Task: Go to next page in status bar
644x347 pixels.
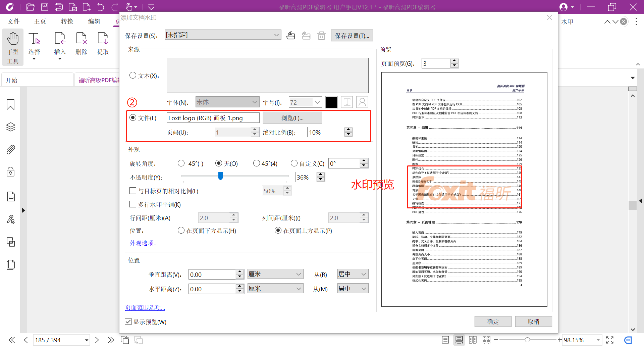Action: (x=97, y=340)
